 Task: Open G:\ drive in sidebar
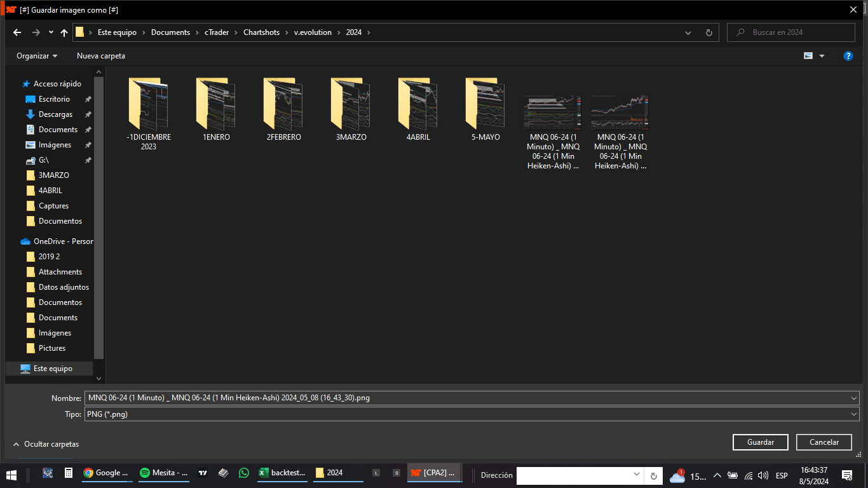pos(44,160)
